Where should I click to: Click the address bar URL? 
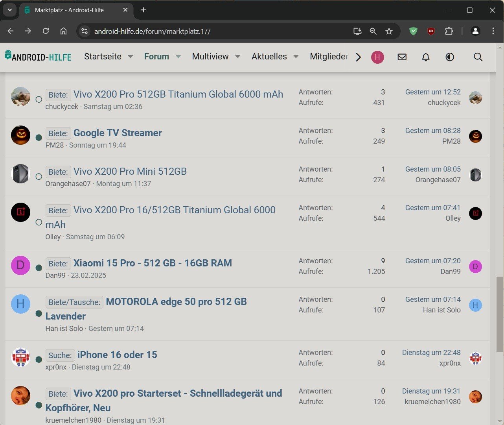(x=153, y=31)
